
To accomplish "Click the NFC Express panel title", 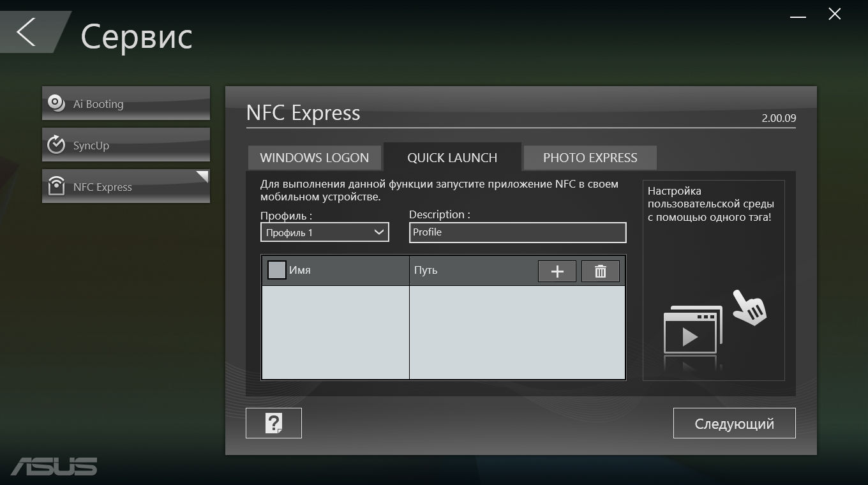I will click(303, 113).
